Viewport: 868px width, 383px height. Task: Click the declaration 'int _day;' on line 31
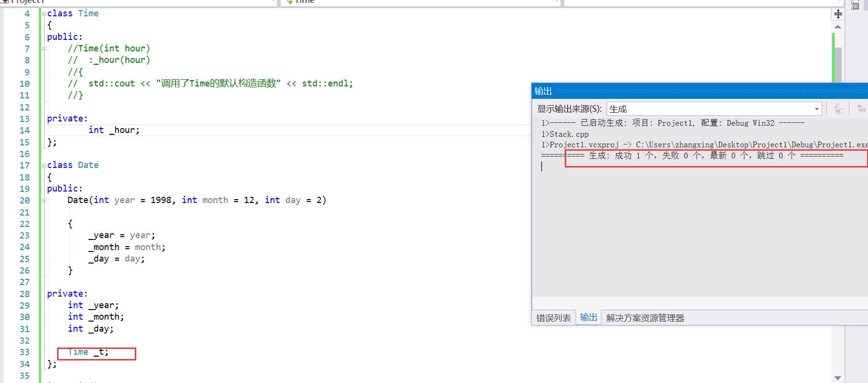(91, 329)
